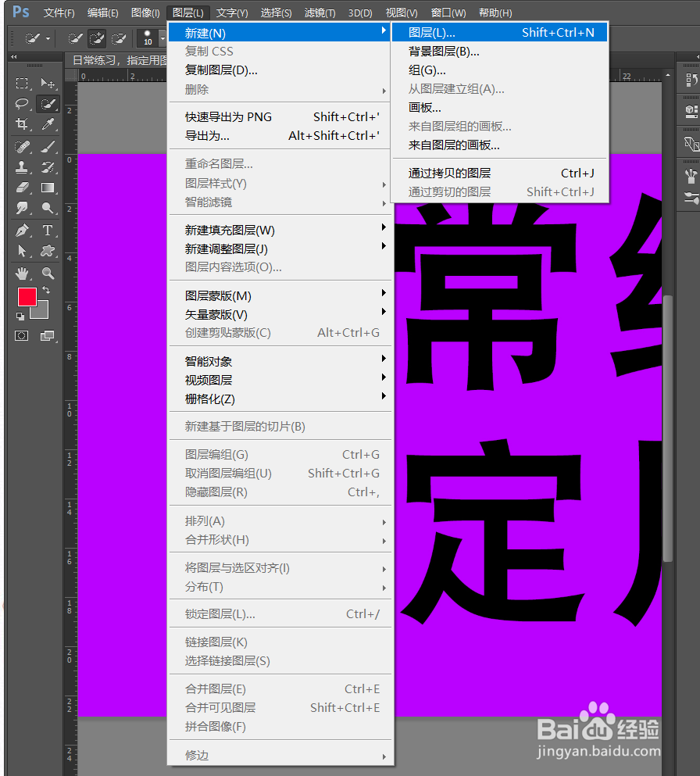Enable Add to Selection mode

tap(97, 38)
